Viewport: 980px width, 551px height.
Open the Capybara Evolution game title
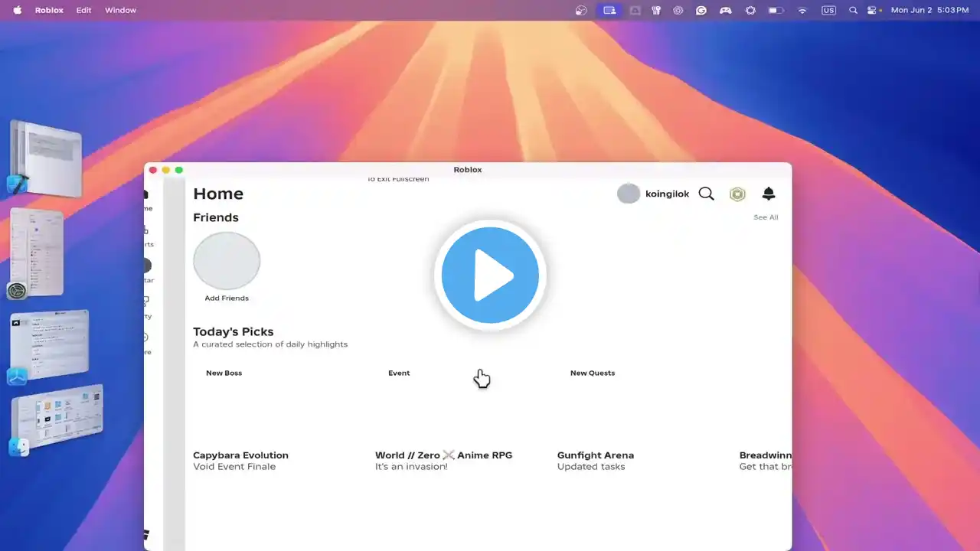coord(240,455)
